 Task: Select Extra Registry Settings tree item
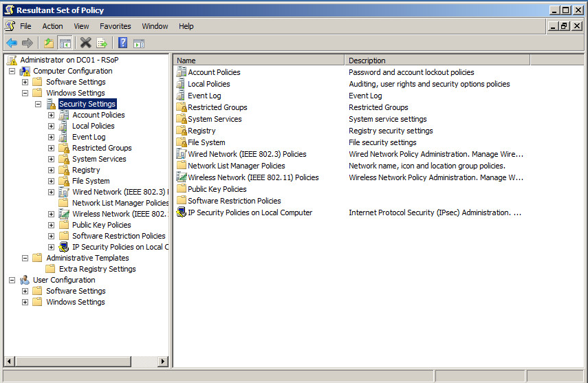(x=97, y=269)
